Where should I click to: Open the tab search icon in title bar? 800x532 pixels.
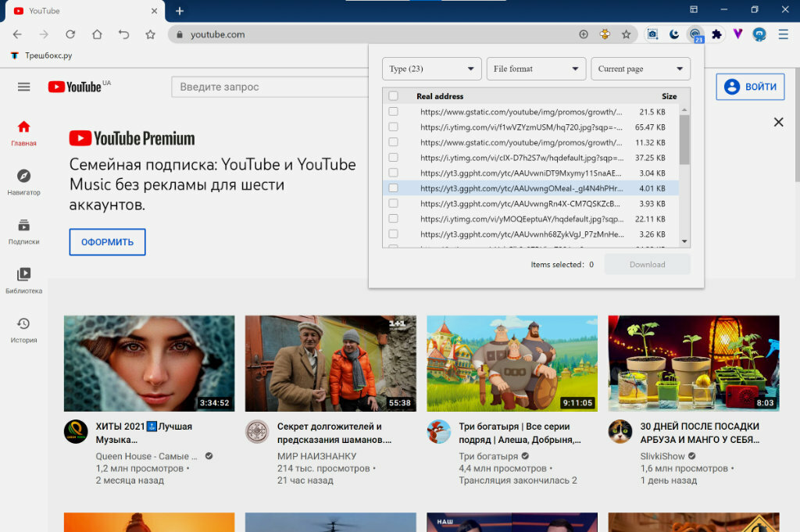694,9
